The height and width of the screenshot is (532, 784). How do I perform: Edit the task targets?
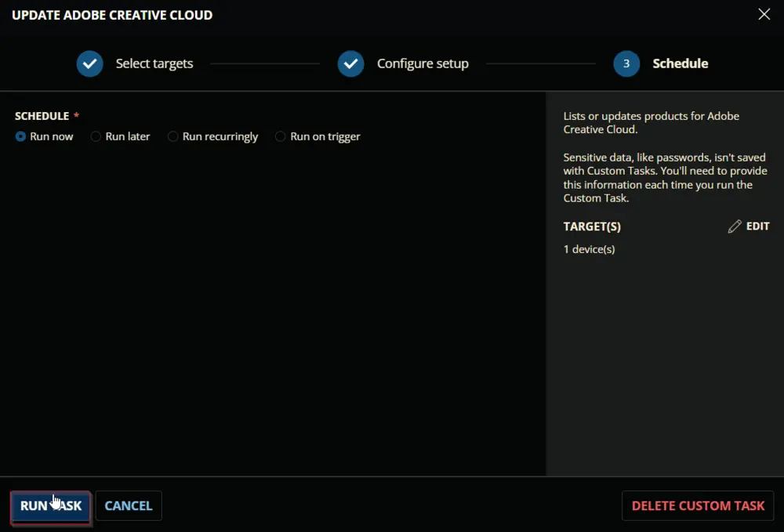click(x=749, y=226)
